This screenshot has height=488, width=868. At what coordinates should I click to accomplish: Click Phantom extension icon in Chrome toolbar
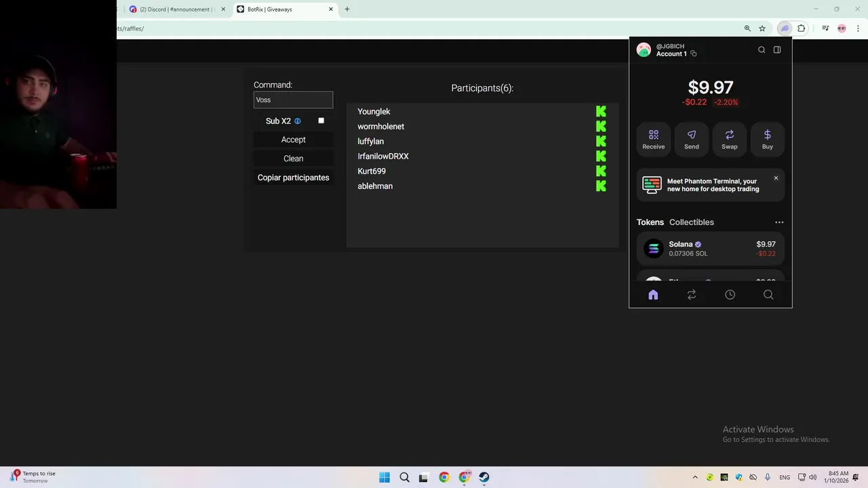click(785, 28)
